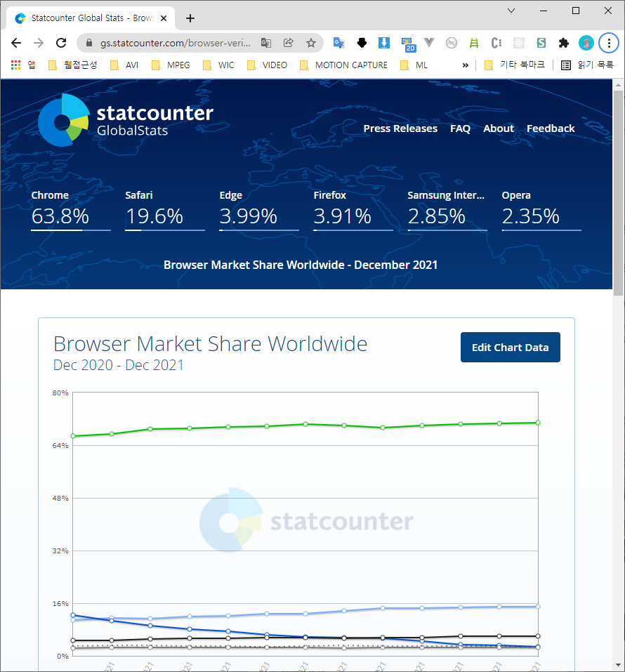Screen dimensions: 625x672
Task: Click the address bar URL field
Action: click(x=176, y=43)
